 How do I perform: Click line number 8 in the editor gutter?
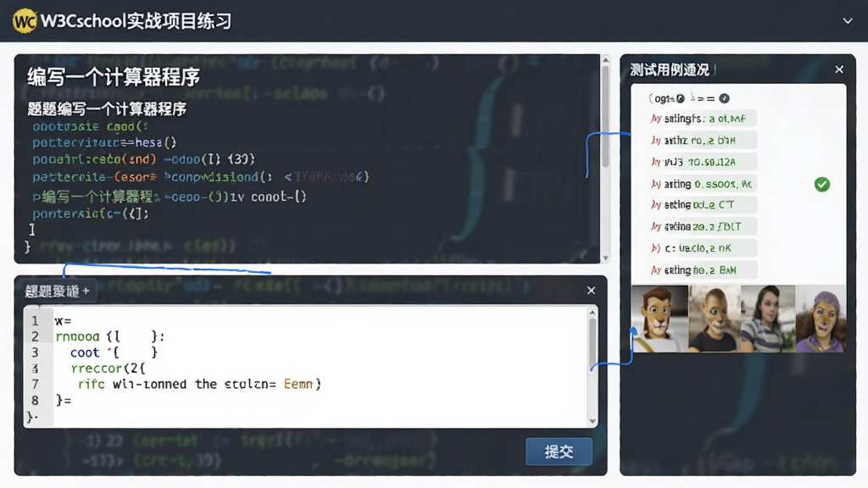tap(35, 400)
